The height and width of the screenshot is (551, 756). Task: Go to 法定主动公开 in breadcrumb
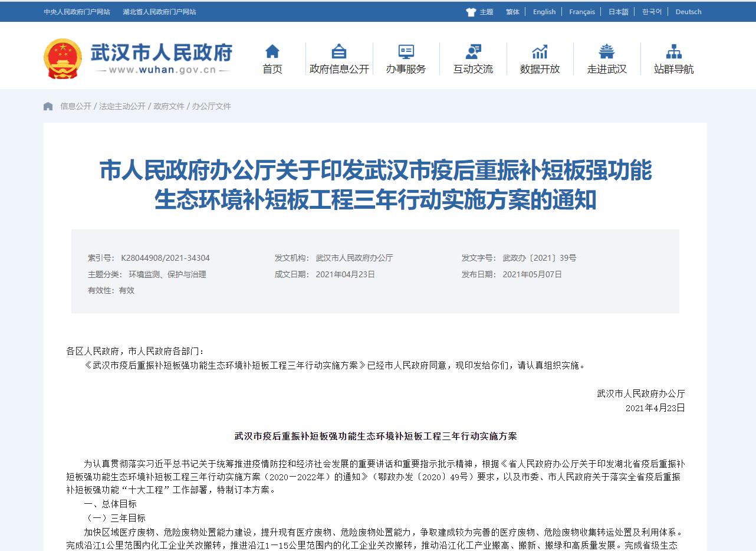click(x=122, y=106)
